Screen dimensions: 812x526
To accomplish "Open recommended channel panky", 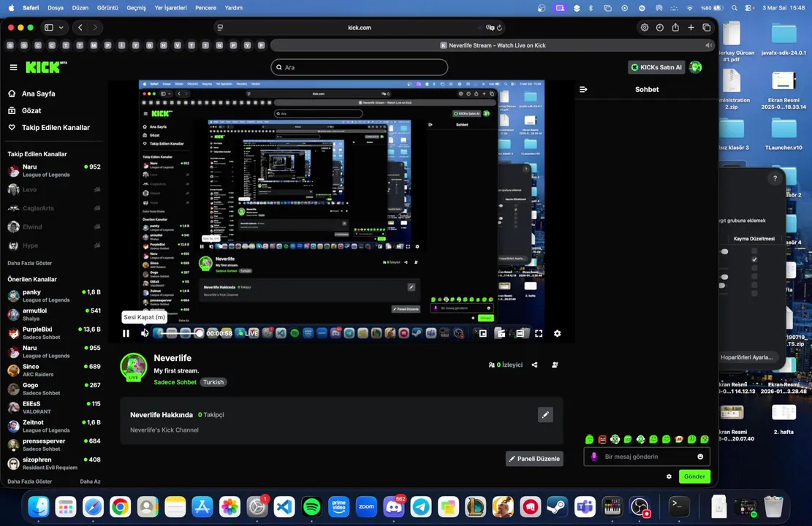I will 54,296.
